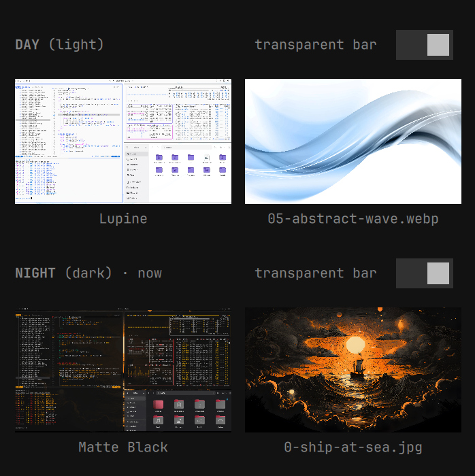The width and height of the screenshot is (475, 476).
Task: Click the transparent bar label in DAY section
Action: click(x=316, y=45)
